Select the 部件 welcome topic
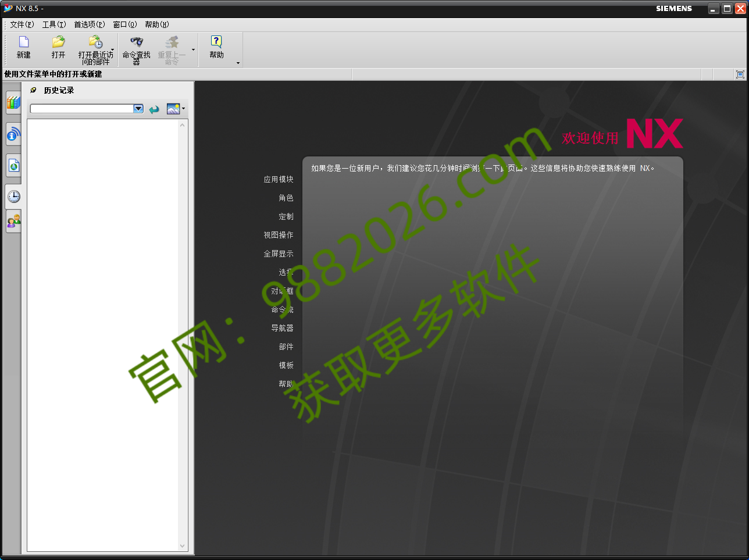The image size is (749, 560). point(286,347)
